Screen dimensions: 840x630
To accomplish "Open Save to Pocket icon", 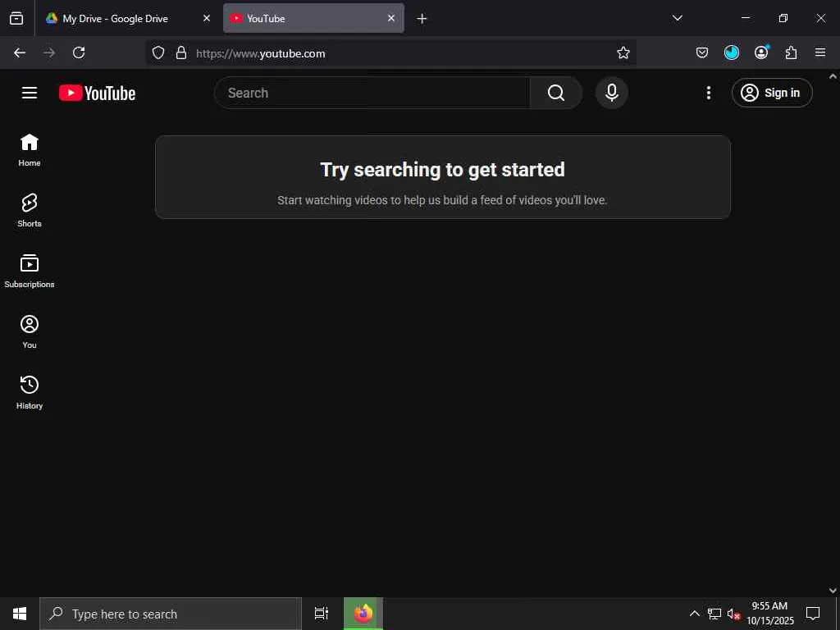I will (x=702, y=52).
